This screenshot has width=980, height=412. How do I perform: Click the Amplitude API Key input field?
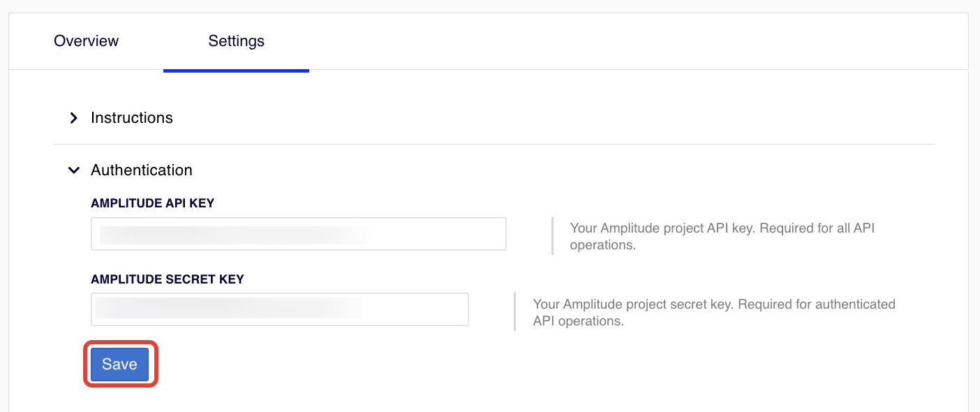(x=298, y=234)
